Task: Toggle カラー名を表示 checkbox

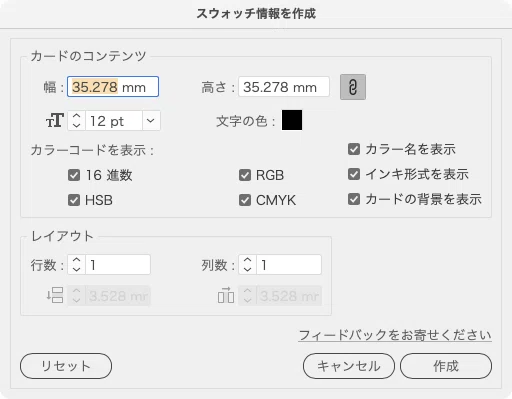Action: tap(354, 149)
